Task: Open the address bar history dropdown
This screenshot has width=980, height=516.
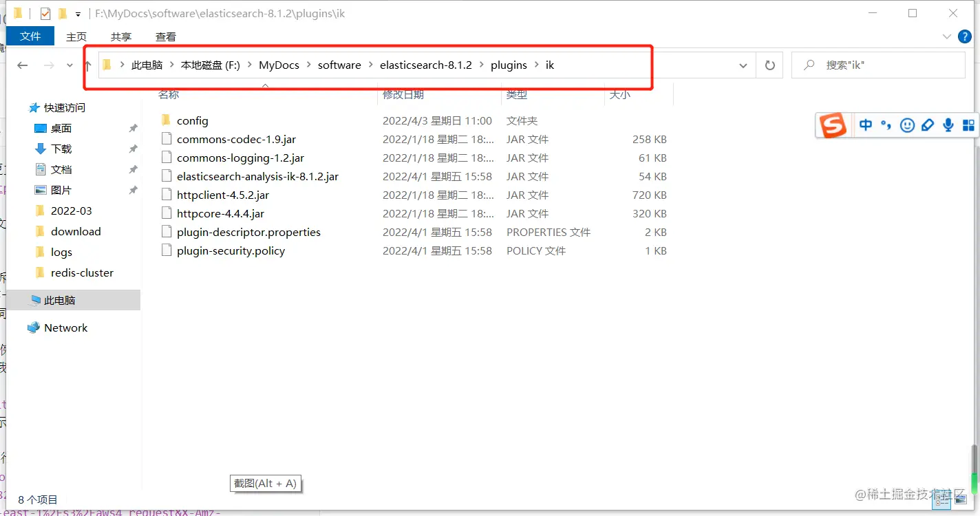Action: [x=743, y=64]
